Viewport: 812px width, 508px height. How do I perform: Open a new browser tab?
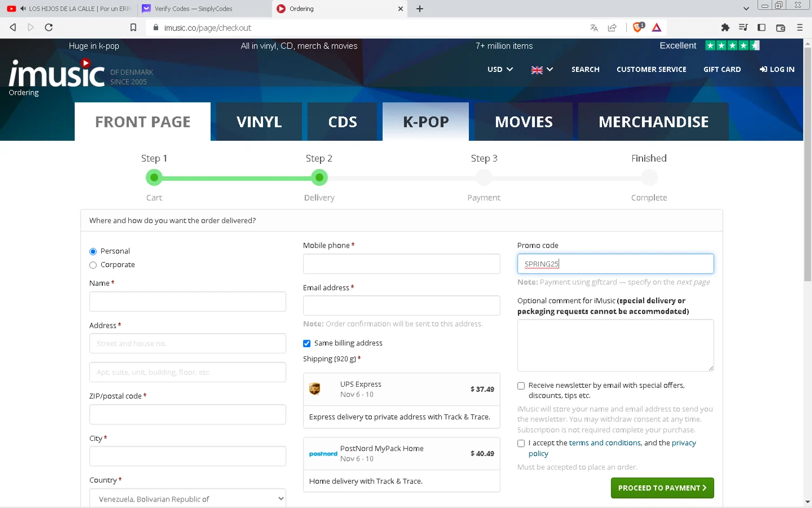point(420,9)
